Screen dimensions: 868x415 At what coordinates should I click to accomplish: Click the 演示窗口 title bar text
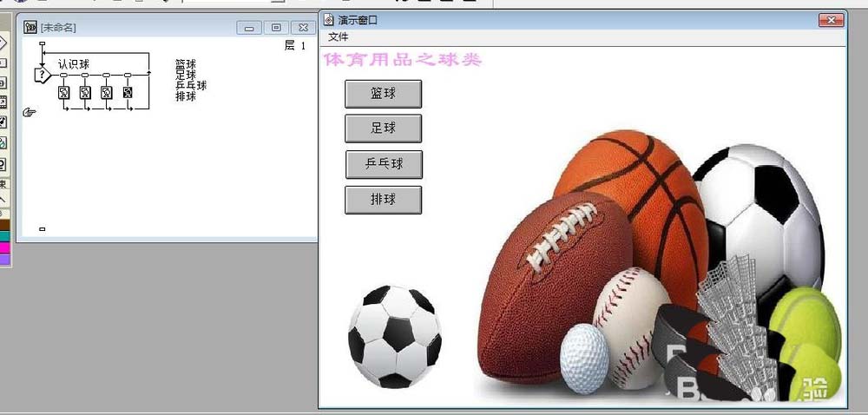click(358, 21)
